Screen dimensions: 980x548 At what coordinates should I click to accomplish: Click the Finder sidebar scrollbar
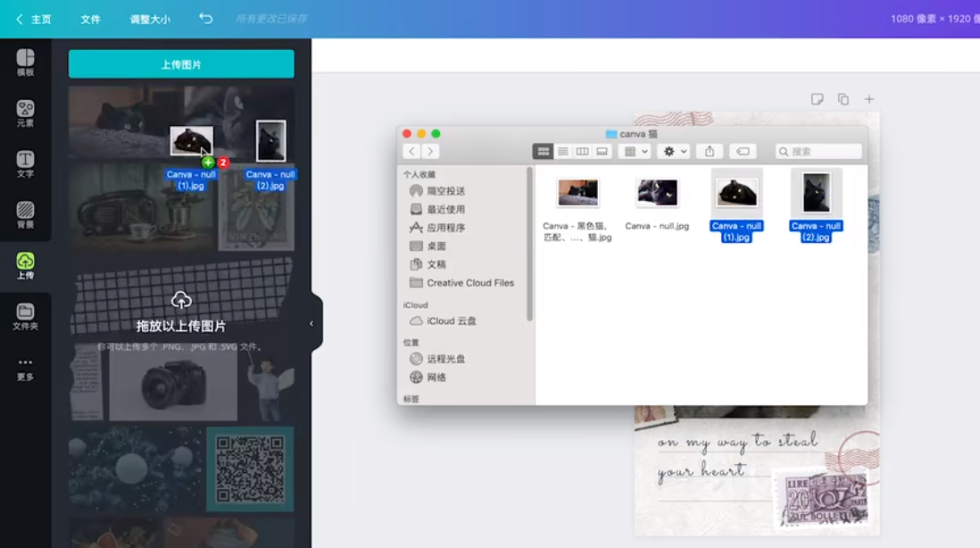[x=530, y=244]
